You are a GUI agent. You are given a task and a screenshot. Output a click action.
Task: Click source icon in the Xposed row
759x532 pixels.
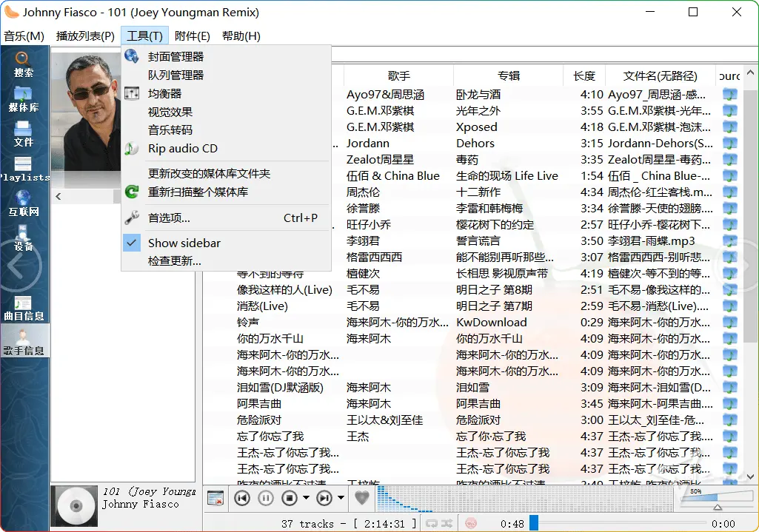click(x=729, y=127)
